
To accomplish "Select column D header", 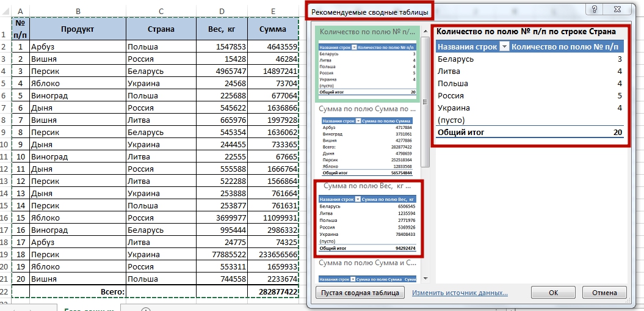I will 222,11.
